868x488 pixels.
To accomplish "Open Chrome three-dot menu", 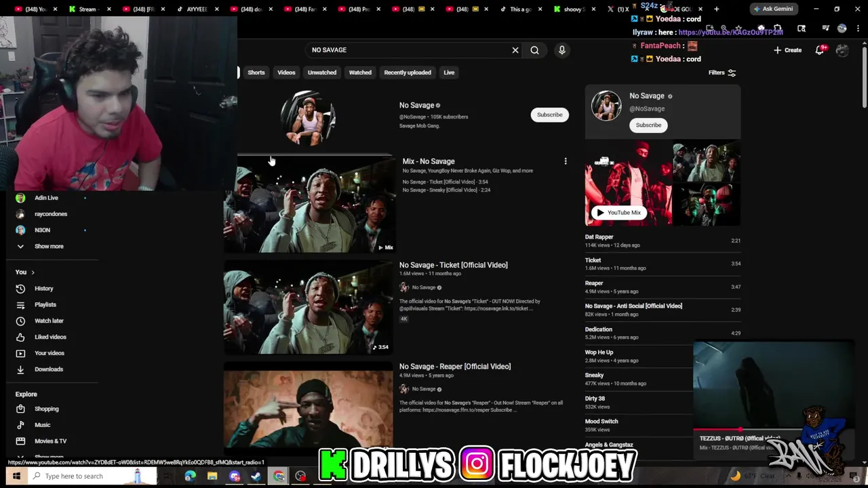I will (858, 28).
